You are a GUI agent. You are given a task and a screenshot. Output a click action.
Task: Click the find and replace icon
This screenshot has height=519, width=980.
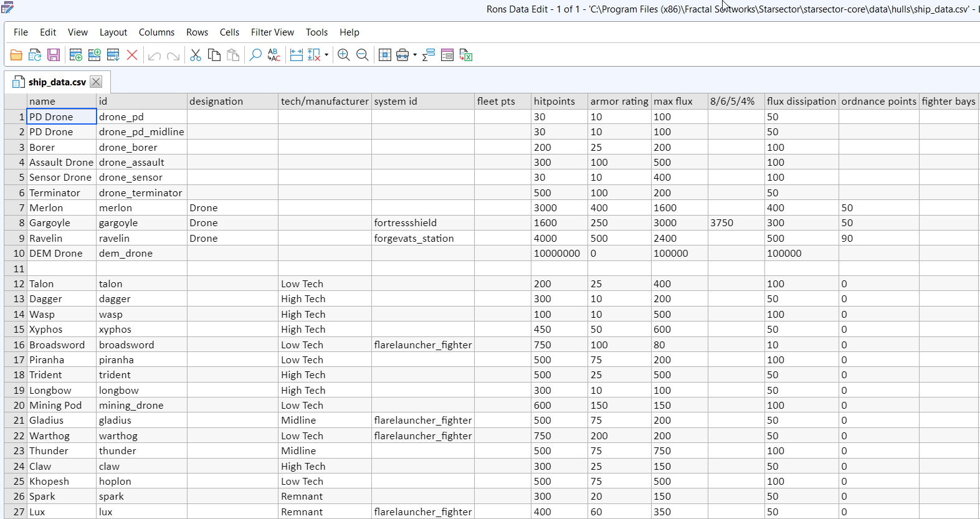click(274, 55)
